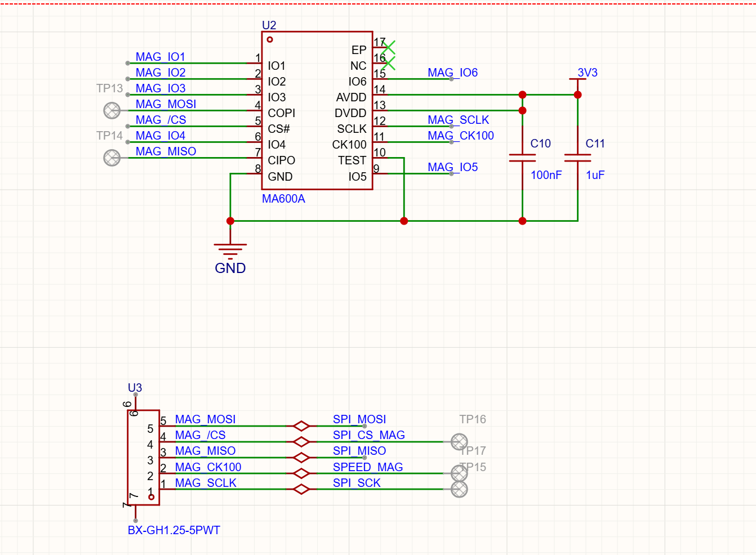Select diamond net tie on SPI_SCK line
The width and height of the screenshot is (756, 555).
click(301, 489)
